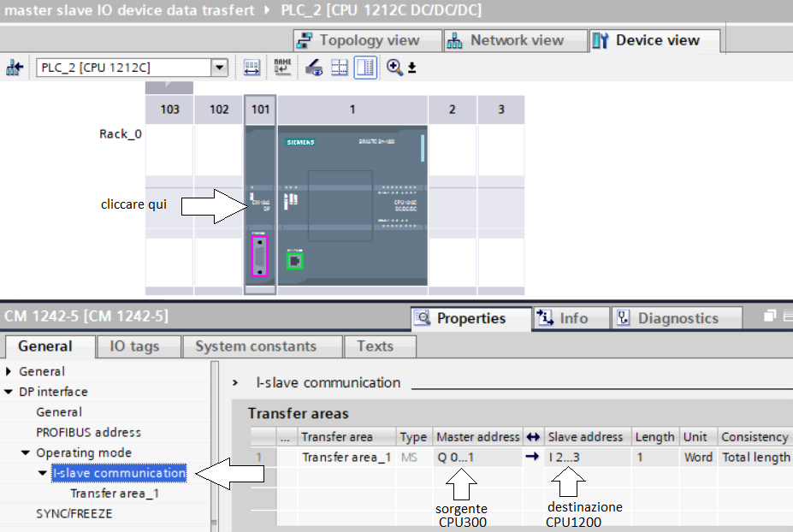Switch to the IO tags tab

coord(139,346)
